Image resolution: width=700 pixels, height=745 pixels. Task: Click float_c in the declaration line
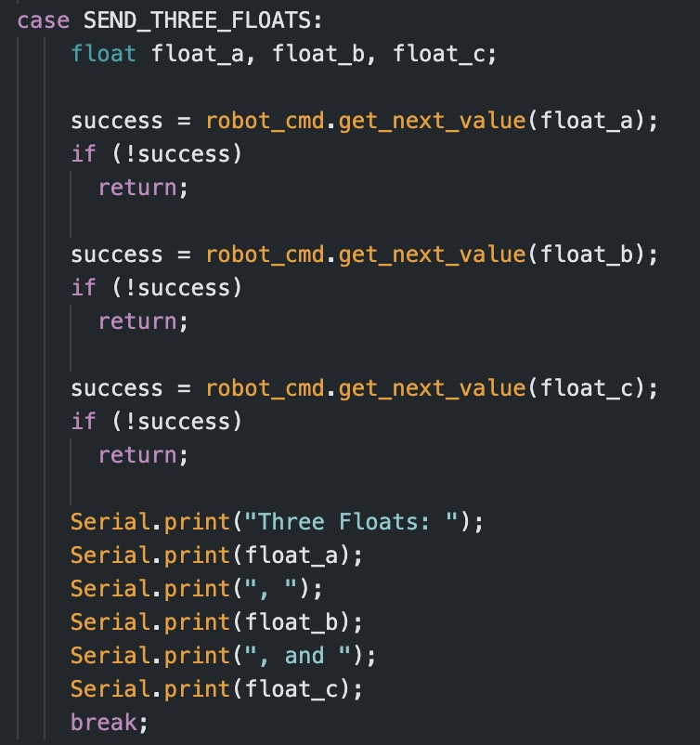[439, 53]
